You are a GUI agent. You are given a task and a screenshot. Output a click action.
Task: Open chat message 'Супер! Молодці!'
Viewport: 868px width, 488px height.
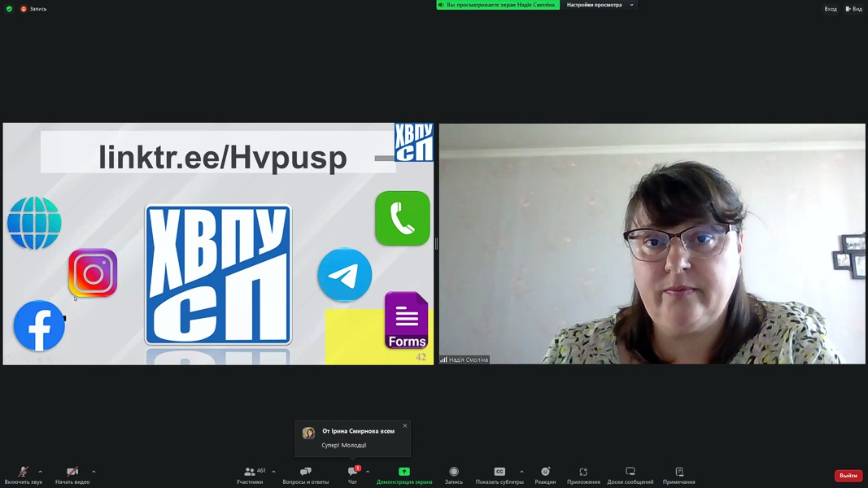click(x=344, y=445)
